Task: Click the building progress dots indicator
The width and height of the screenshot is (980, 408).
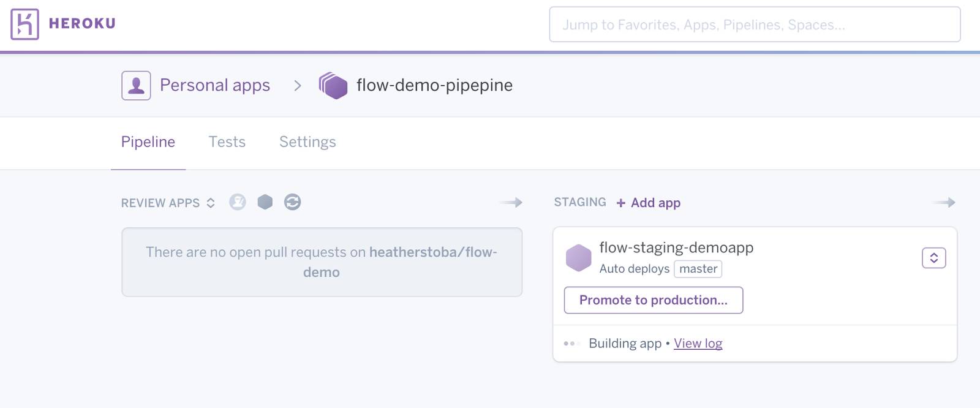Action: 571,344
